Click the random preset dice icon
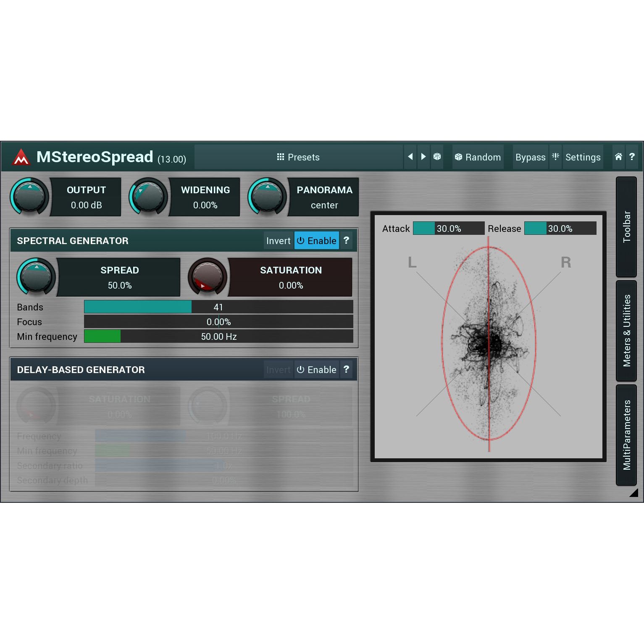The width and height of the screenshot is (644, 644). 437,157
